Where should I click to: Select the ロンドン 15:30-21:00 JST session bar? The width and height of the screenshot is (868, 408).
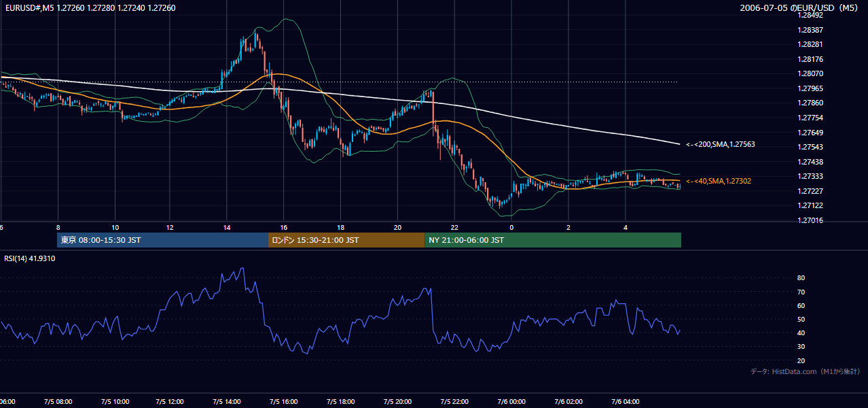(x=346, y=240)
